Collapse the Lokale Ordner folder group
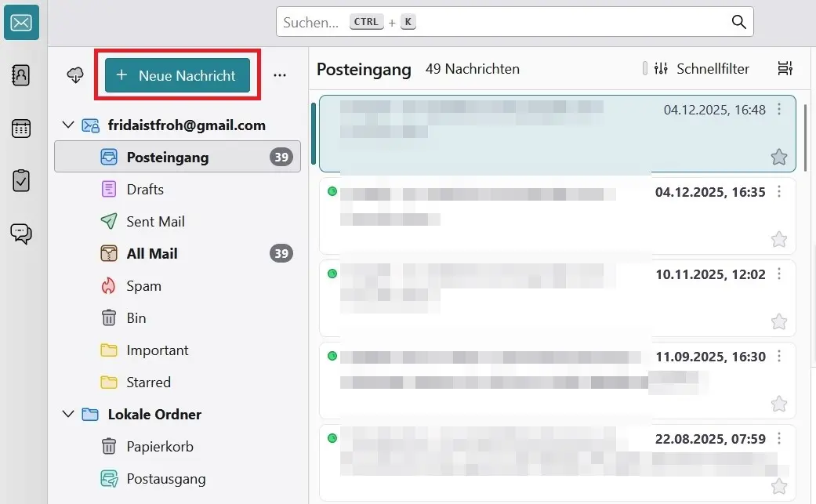Screen dimensions: 816x504 click(67, 414)
